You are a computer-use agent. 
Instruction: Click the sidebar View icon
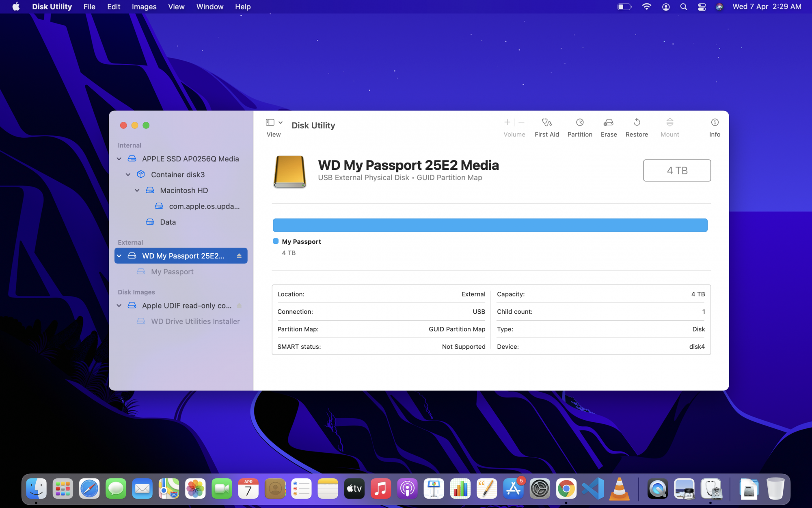(x=270, y=122)
